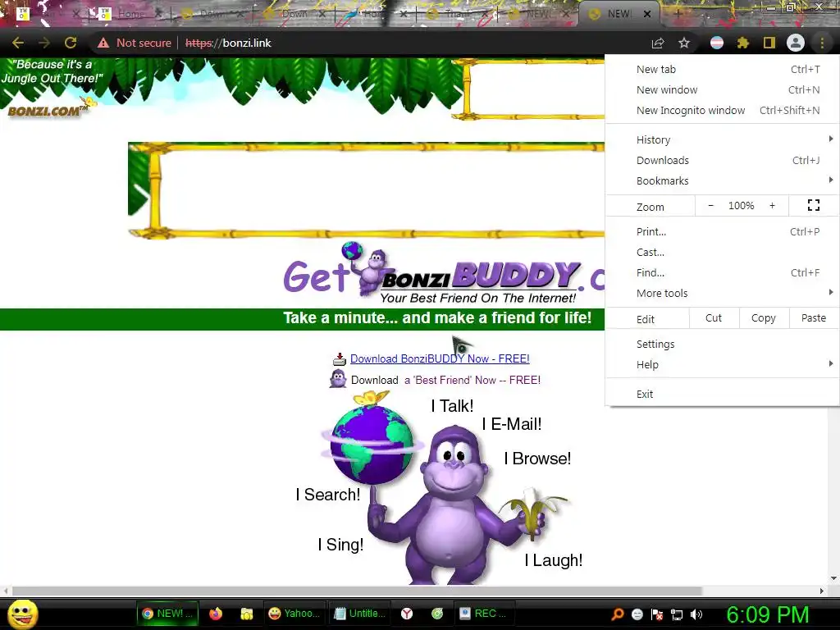Click Copy in the Edit row
Viewport: 840px width, 630px height.
(764, 317)
